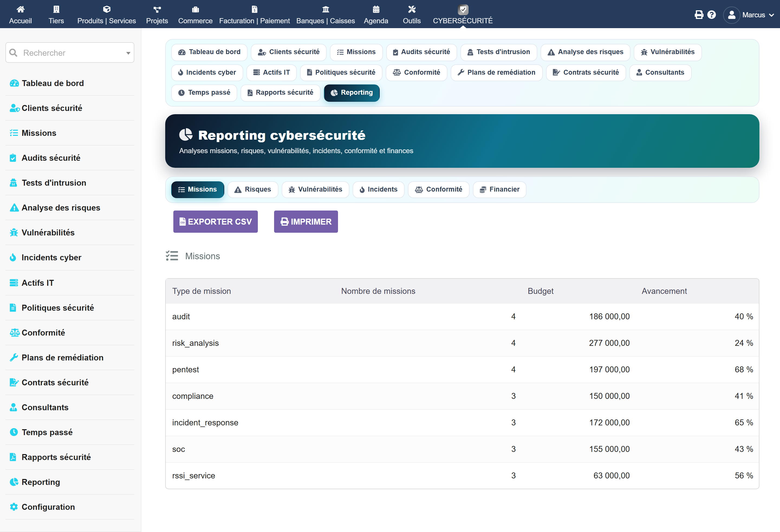Click the Projets network icon

coord(157,9)
